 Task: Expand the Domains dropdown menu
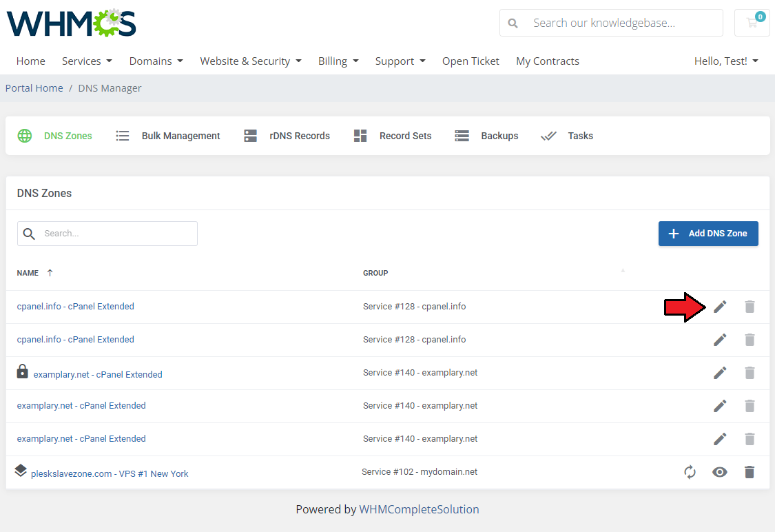156,61
